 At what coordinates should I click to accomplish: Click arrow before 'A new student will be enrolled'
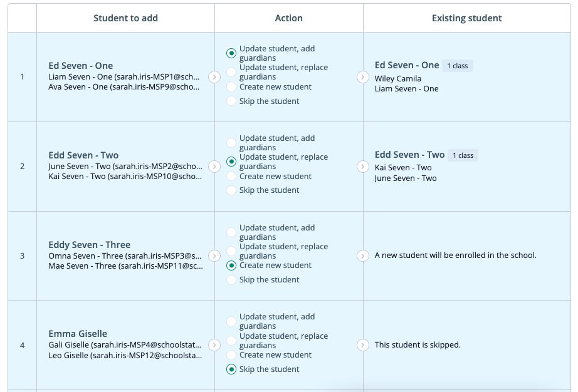click(x=362, y=255)
